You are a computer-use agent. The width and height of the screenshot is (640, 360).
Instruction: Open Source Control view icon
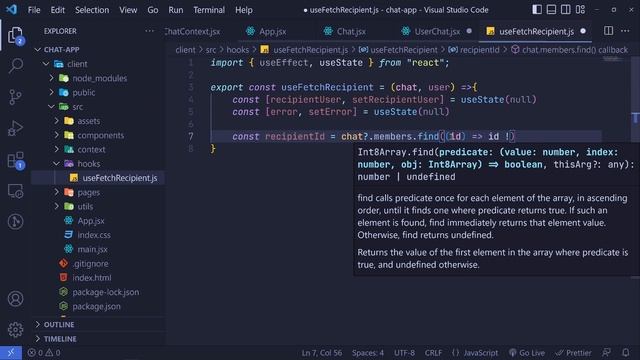point(16,97)
